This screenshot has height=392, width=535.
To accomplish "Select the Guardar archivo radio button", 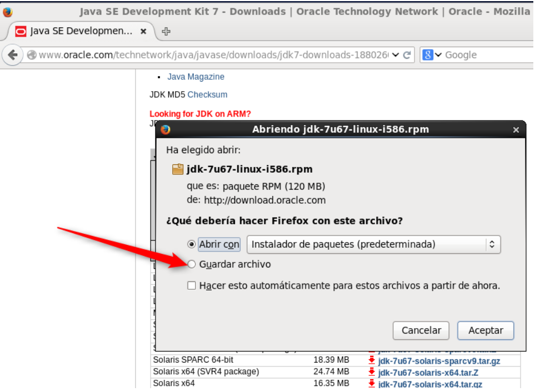I will 192,264.
